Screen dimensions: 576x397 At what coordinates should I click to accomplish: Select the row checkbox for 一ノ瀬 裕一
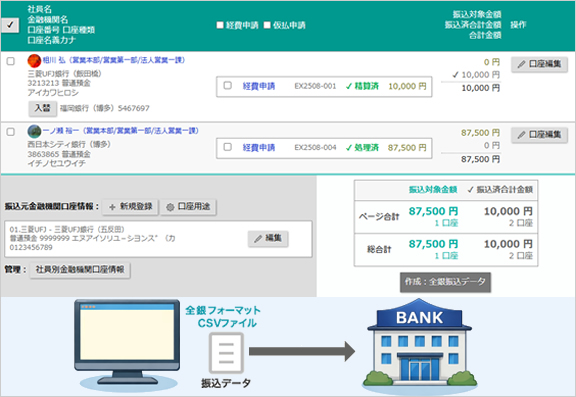(x=11, y=132)
